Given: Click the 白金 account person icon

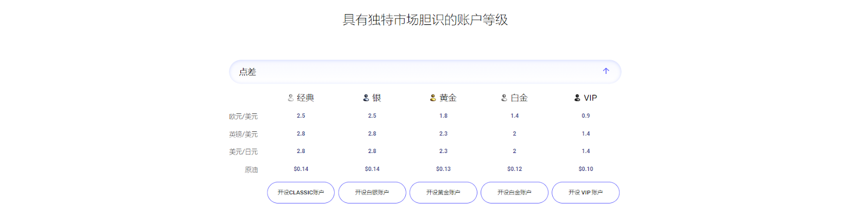Looking at the screenshot, I should coord(504,98).
